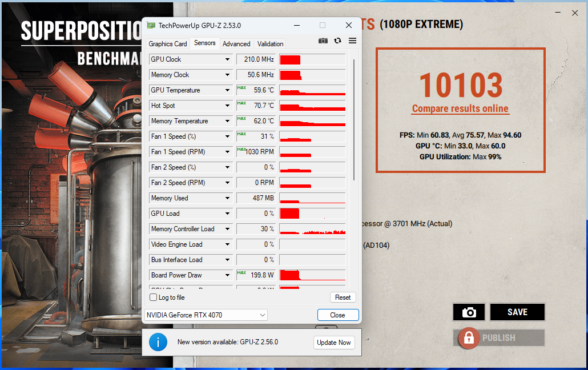Click the Board Power Draw history graph
The width and height of the screenshot is (588, 370).
coord(312,275)
